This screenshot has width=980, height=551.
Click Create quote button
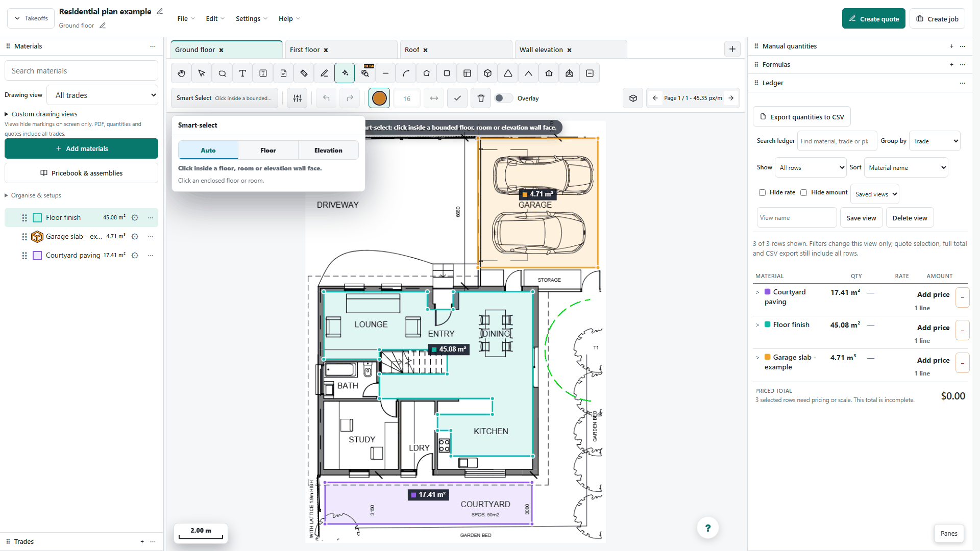coord(873,19)
